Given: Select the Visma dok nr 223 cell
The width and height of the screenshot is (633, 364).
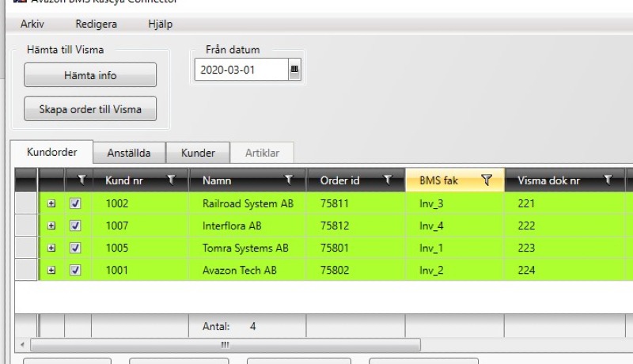Looking at the screenshot, I should click(x=565, y=248).
